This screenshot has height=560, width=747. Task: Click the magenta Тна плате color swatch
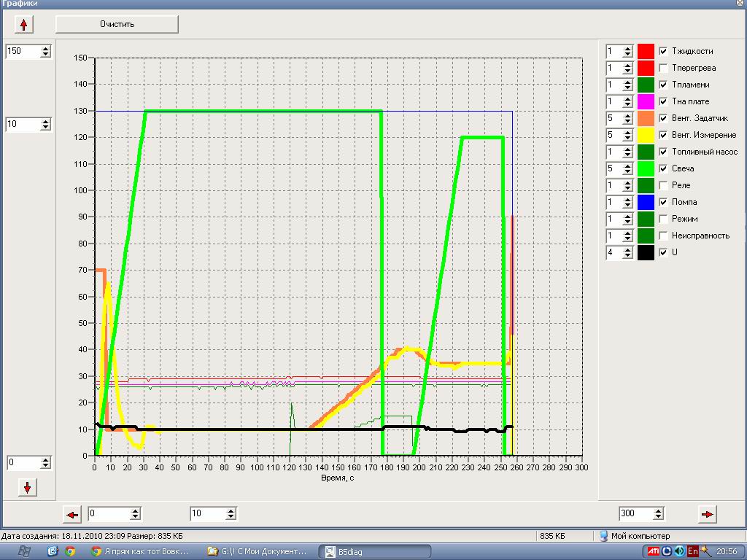646,101
